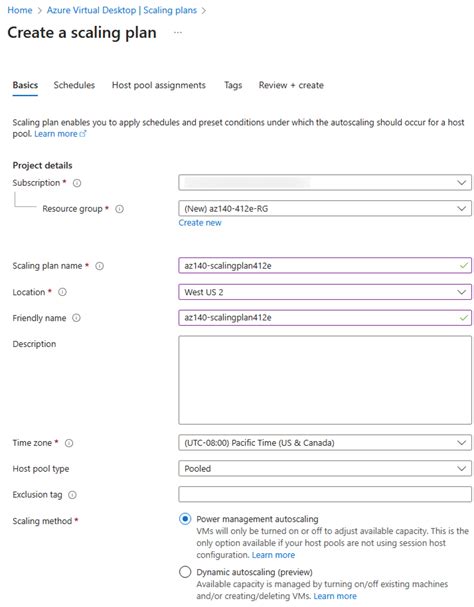Click the Exclusion tag info icon
The height and width of the screenshot is (607, 474).
pyautogui.click(x=72, y=495)
